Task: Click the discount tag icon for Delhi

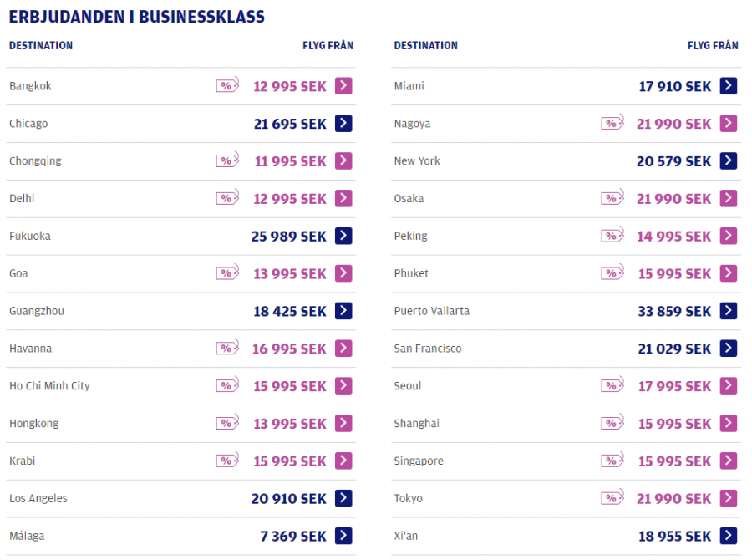Action: pos(227,198)
